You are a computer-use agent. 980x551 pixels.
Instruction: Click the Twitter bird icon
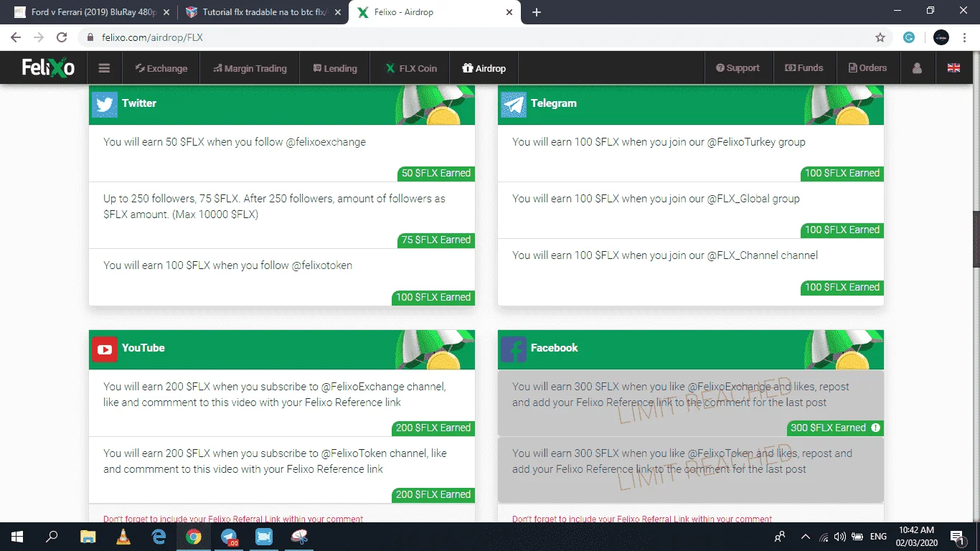pos(105,105)
